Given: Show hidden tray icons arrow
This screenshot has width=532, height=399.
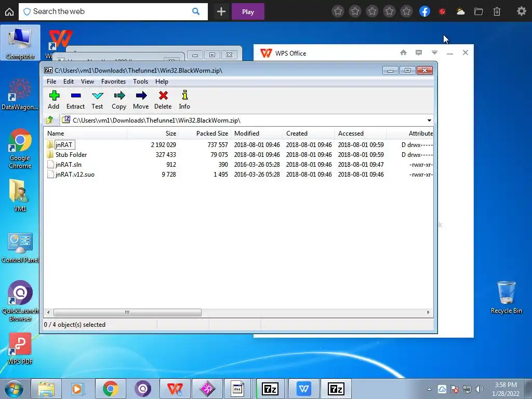Looking at the screenshot, I should coord(429,389).
